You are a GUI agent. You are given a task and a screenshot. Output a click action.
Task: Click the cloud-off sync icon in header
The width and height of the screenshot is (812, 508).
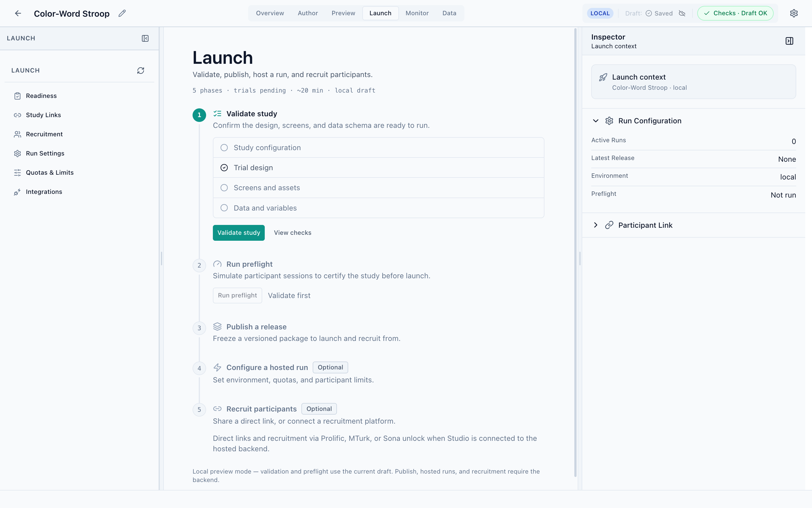tap(682, 13)
